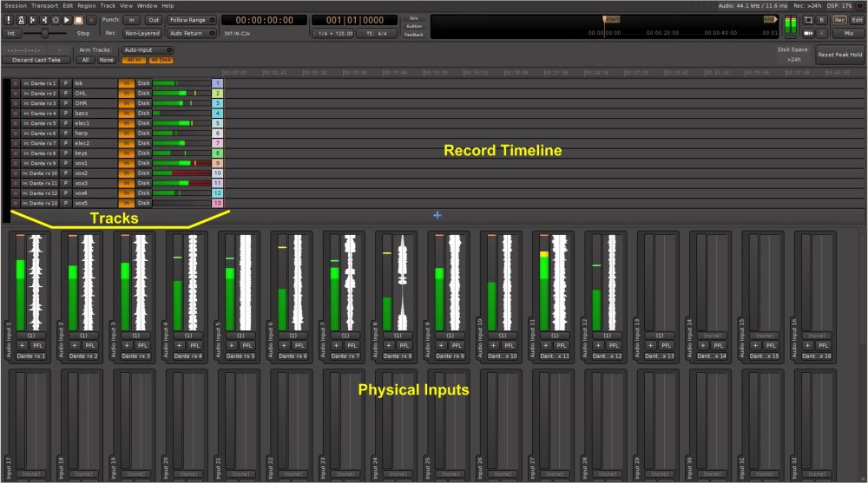Click blue plus to add track
The image size is (868, 483).
click(437, 214)
